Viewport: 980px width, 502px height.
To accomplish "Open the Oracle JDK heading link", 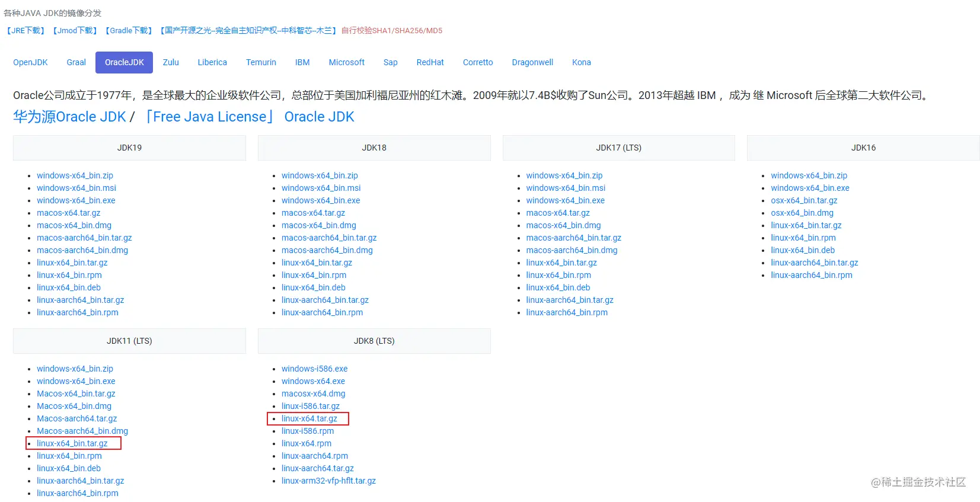I will pos(319,117).
